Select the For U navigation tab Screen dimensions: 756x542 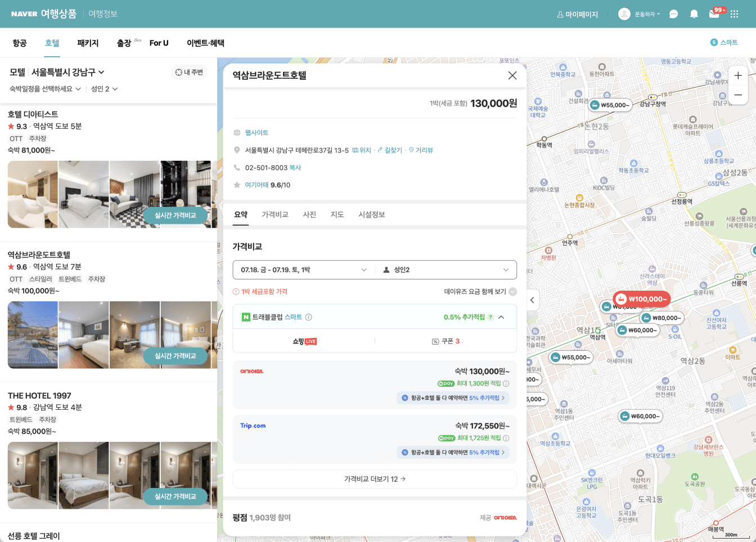[x=159, y=43]
